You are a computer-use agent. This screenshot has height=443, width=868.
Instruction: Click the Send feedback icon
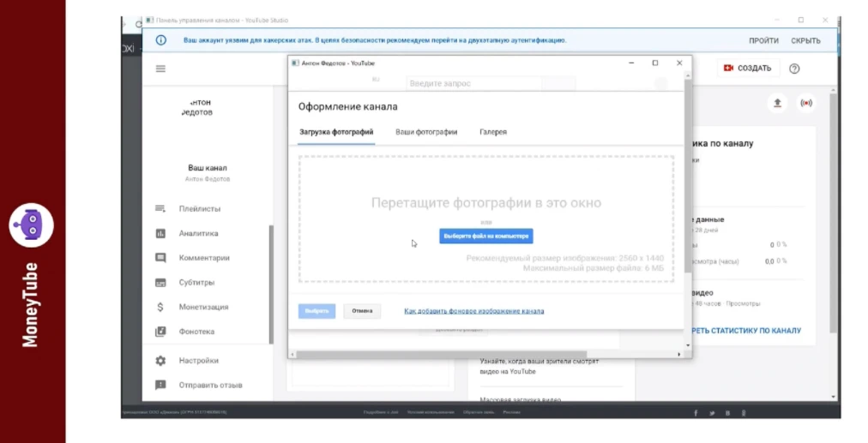tap(160, 385)
